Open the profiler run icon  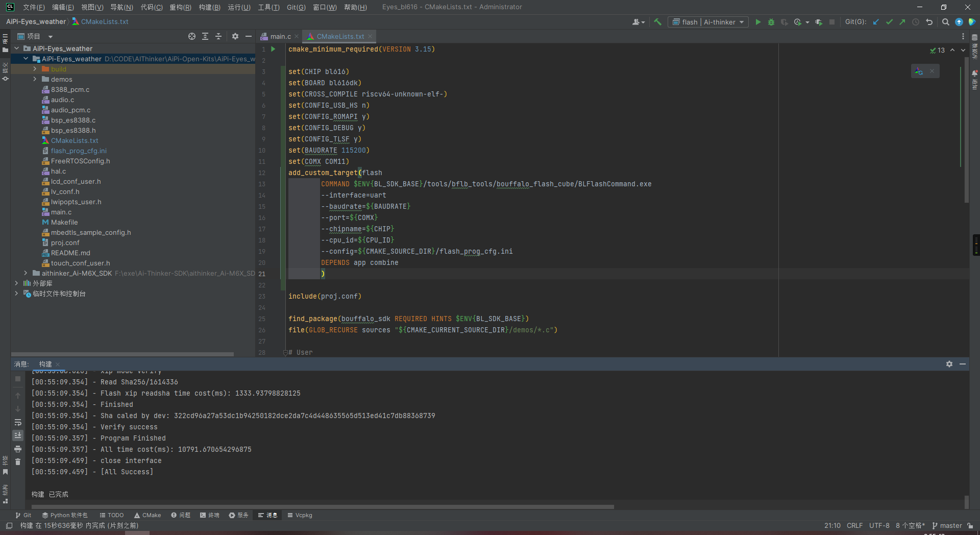(x=797, y=22)
